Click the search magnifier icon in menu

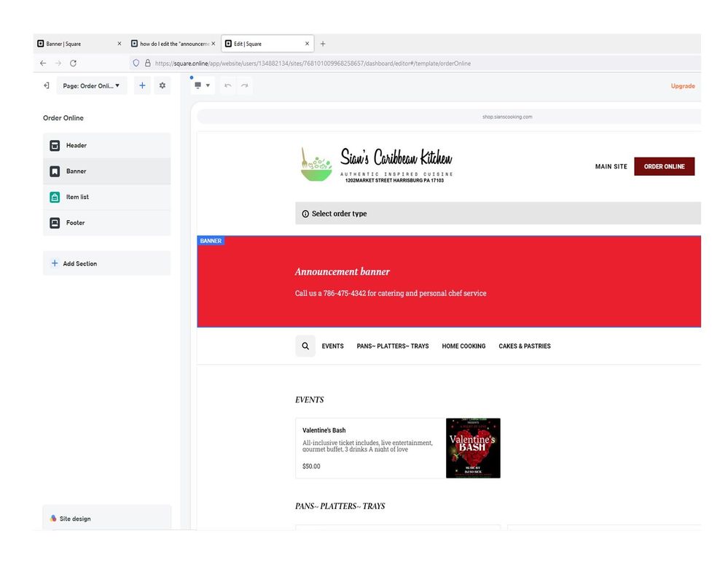pyautogui.click(x=305, y=346)
